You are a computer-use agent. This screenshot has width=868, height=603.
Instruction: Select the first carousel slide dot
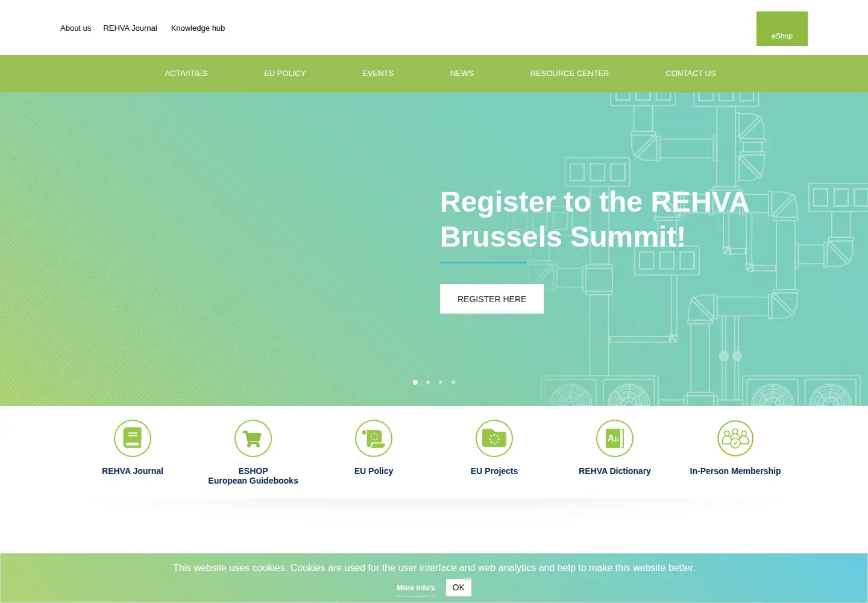pyautogui.click(x=415, y=382)
